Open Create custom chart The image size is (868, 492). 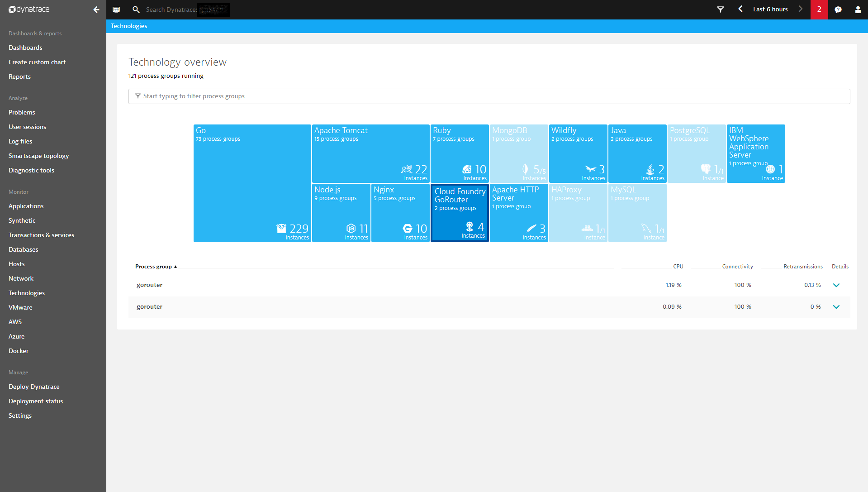(37, 62)
